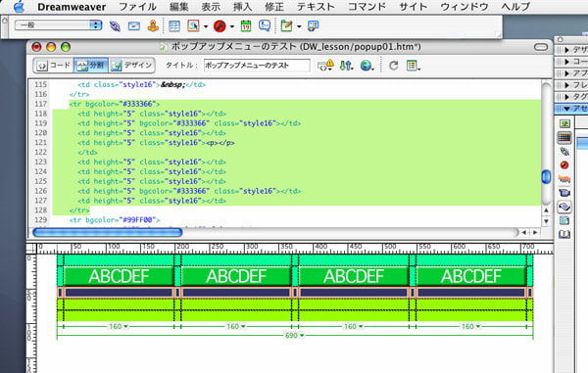Screen dimensions: 588x373
Task: Click code line 117 tr bgcolor #333366
Action: [115, 104]
